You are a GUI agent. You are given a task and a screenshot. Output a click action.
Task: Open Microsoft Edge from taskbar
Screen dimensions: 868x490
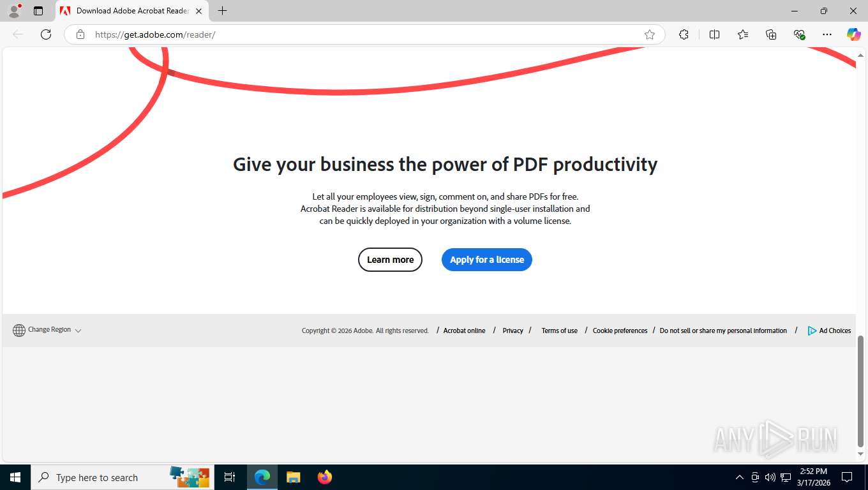tap(262, 477)
